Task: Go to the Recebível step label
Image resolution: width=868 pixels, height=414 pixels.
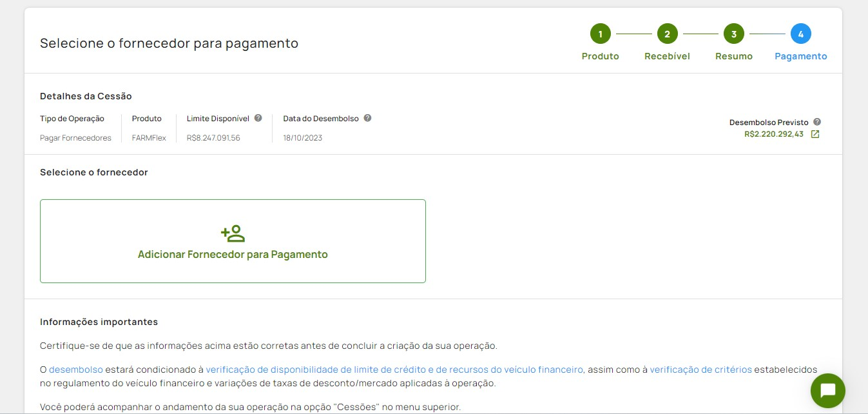Action: (x=667, y=56)
